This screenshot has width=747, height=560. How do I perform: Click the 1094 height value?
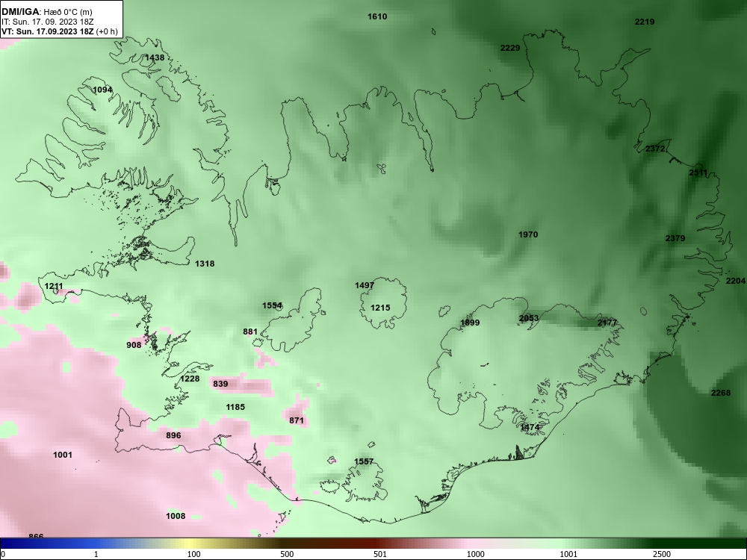point(102,90)
